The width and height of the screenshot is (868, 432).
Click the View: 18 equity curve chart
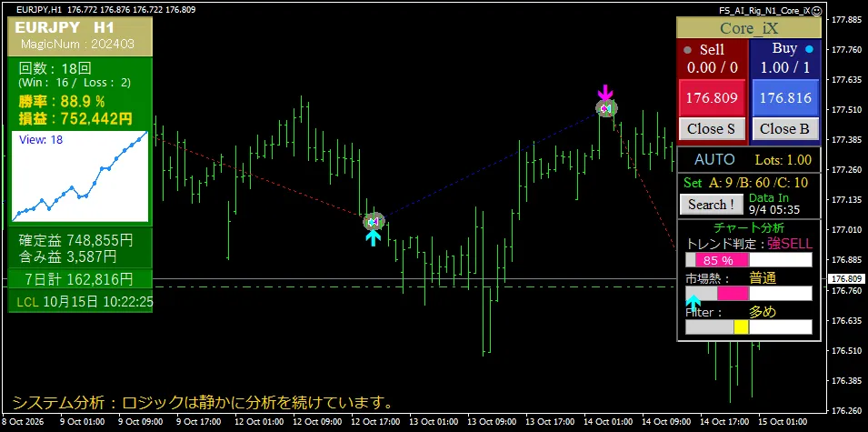click(x=80, y=176)
